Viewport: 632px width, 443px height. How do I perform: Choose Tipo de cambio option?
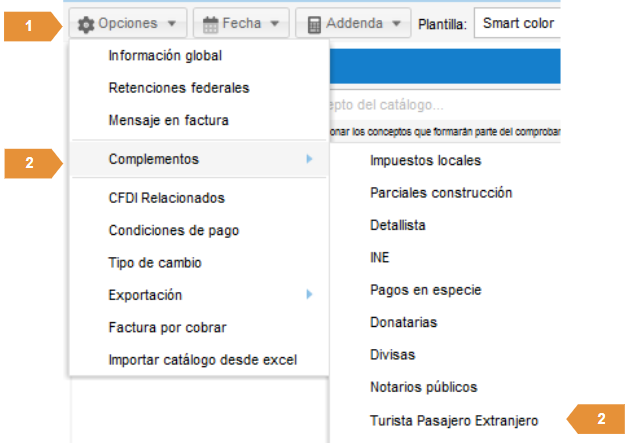tap(155, 262)
